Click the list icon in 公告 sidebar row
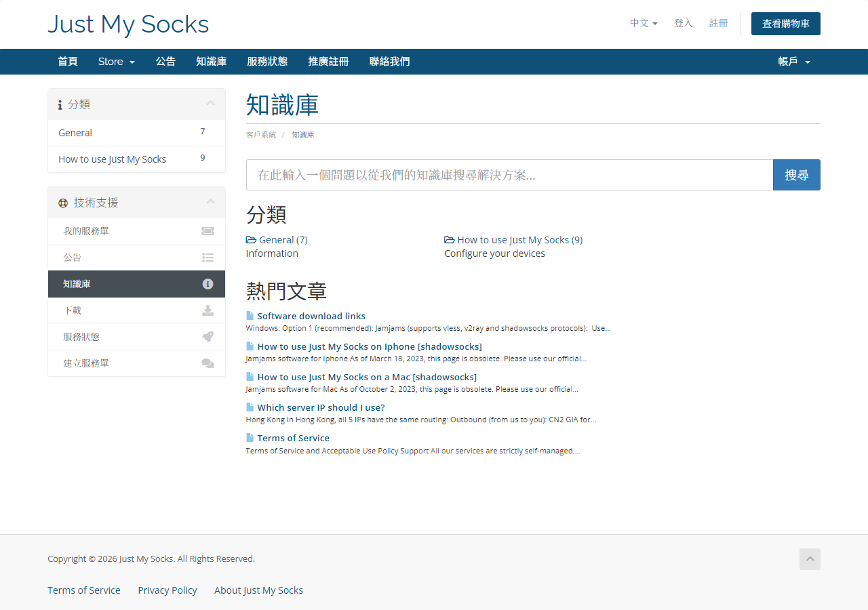The image size is (868, 610). [208, 258]
